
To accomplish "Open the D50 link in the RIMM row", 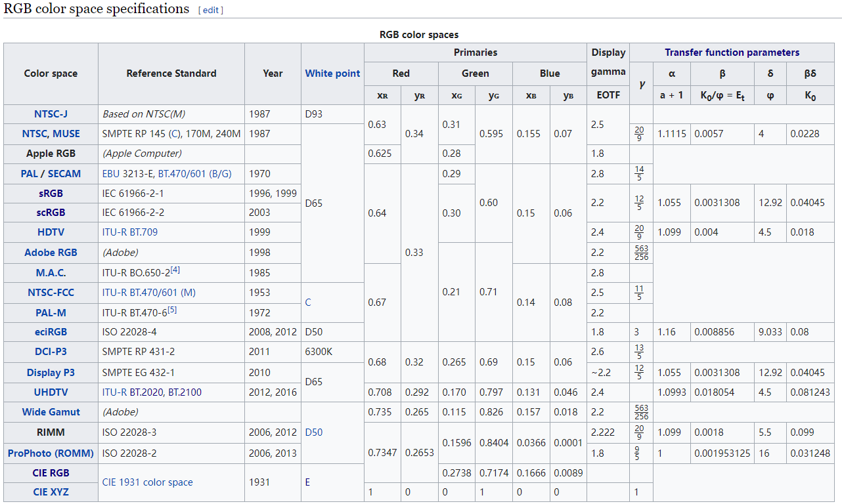I will pyautogui.click(x=314, y=432).
